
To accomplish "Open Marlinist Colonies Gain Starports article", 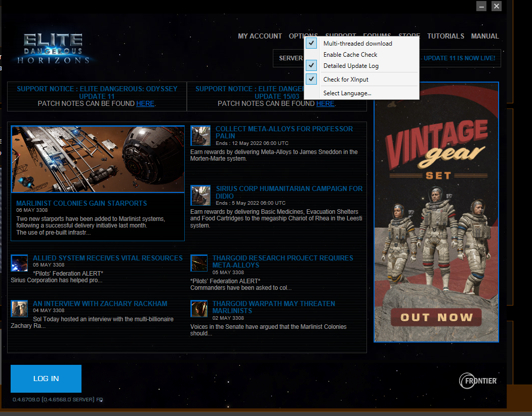I will coord(81,203).
